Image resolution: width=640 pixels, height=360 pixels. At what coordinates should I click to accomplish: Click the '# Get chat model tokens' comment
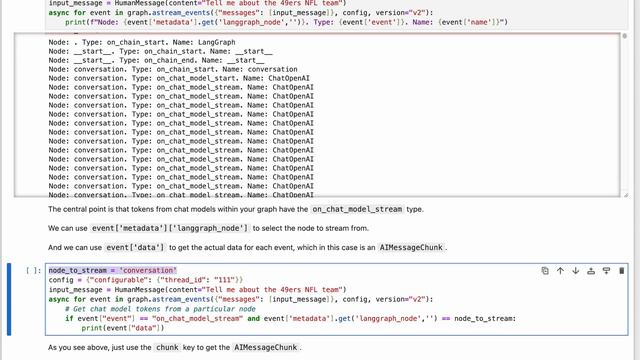point(160,309)
